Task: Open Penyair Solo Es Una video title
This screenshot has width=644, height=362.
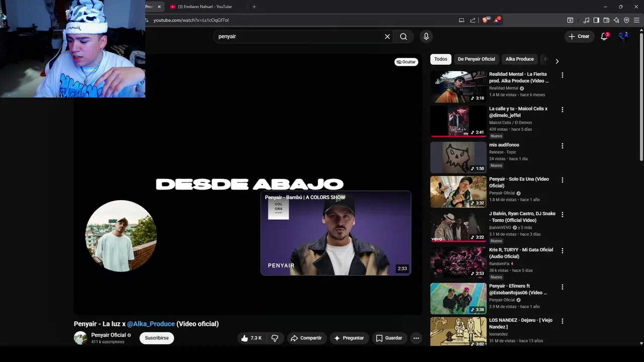Action: 519,182
